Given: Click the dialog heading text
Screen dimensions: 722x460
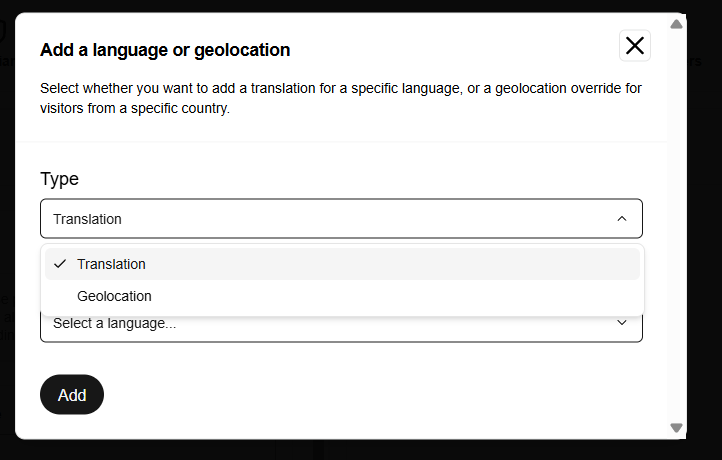Looking at the screenshot, I should point(165,50).
